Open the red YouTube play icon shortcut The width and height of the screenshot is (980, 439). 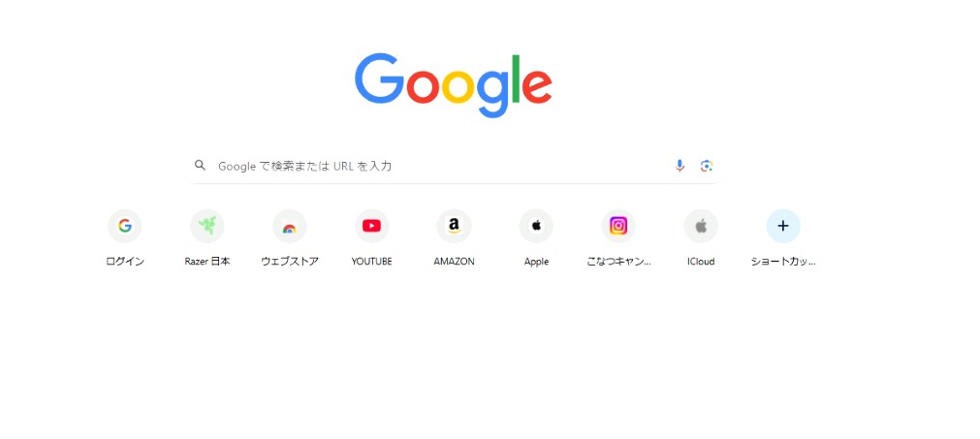pos(372,226)
